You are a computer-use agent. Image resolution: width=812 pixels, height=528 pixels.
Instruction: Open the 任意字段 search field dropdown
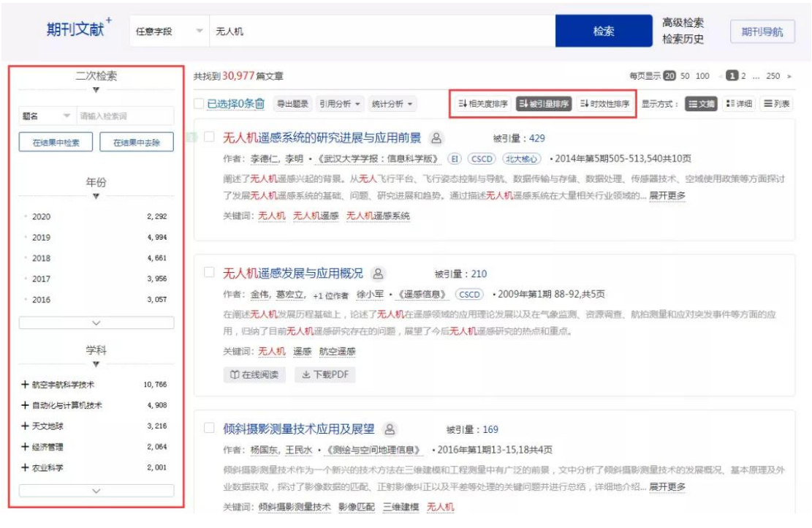[x=169, y=32]
